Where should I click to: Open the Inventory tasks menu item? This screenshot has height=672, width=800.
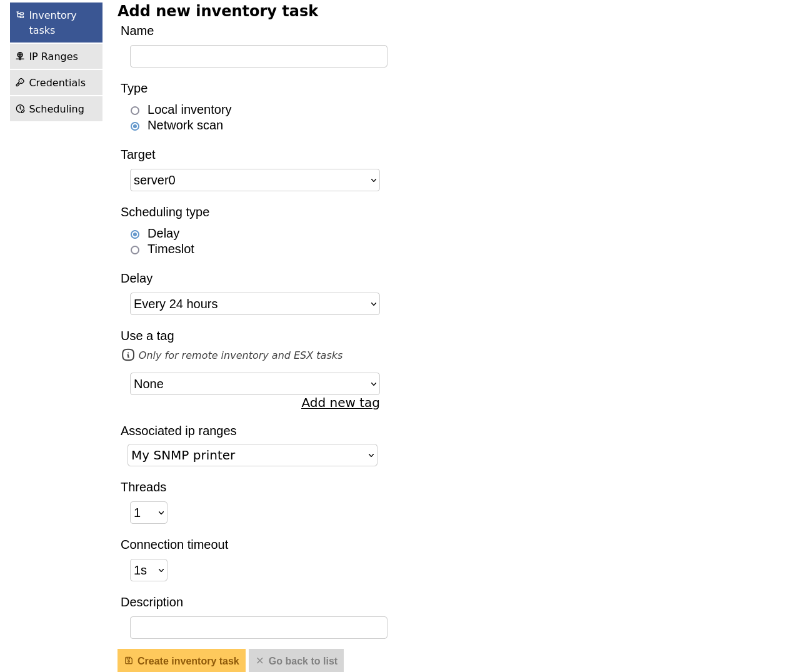56,23
